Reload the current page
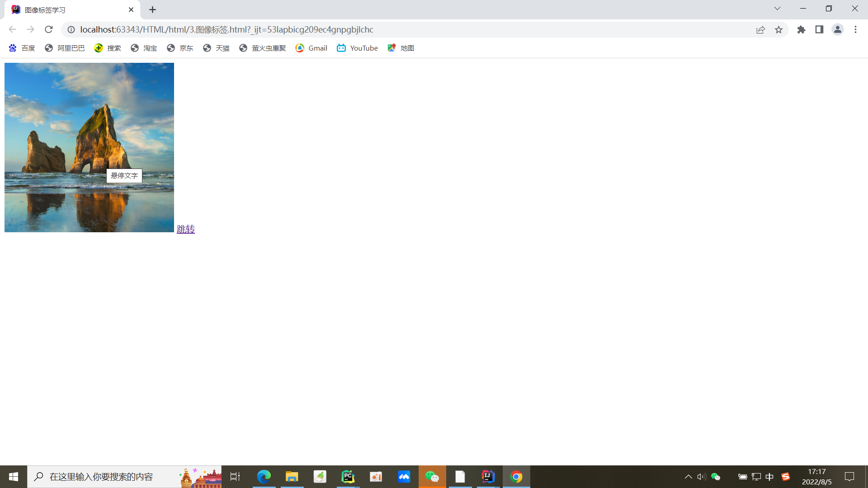The image size is (868, 488). click(x=49, y=29)
